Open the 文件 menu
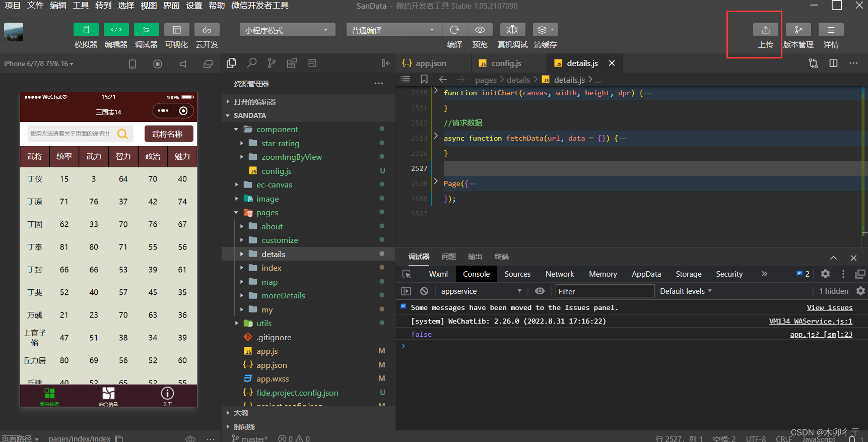Screen dimensions: 868x442 [x=35, y=6]
